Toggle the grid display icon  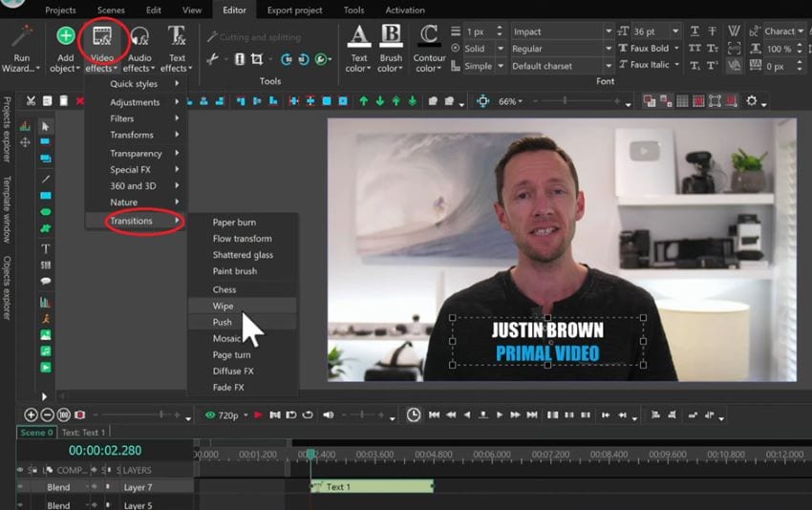click(682, 101)
